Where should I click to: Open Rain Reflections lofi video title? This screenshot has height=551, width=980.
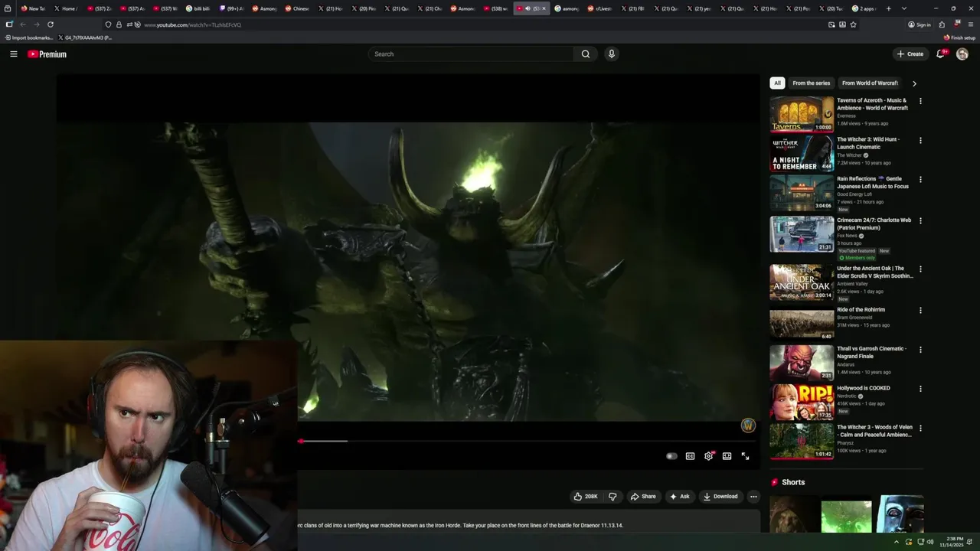[873, 182]
